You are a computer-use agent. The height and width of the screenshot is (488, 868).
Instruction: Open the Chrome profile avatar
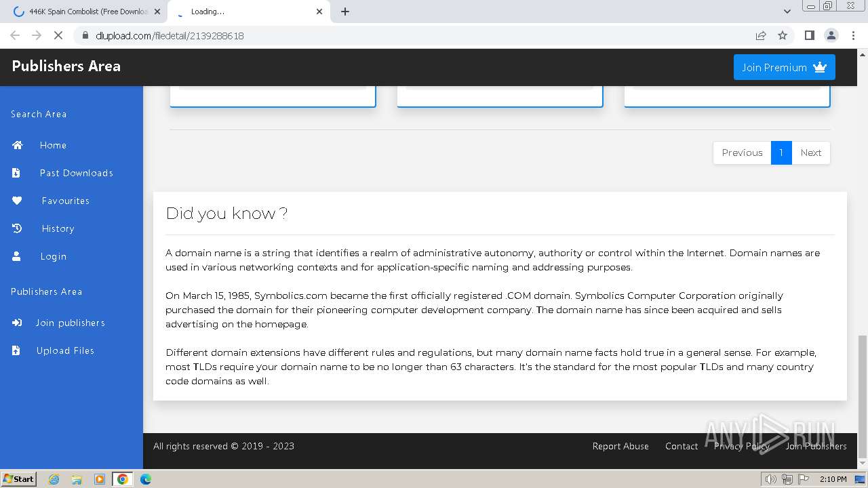click(x=831, y=35)
